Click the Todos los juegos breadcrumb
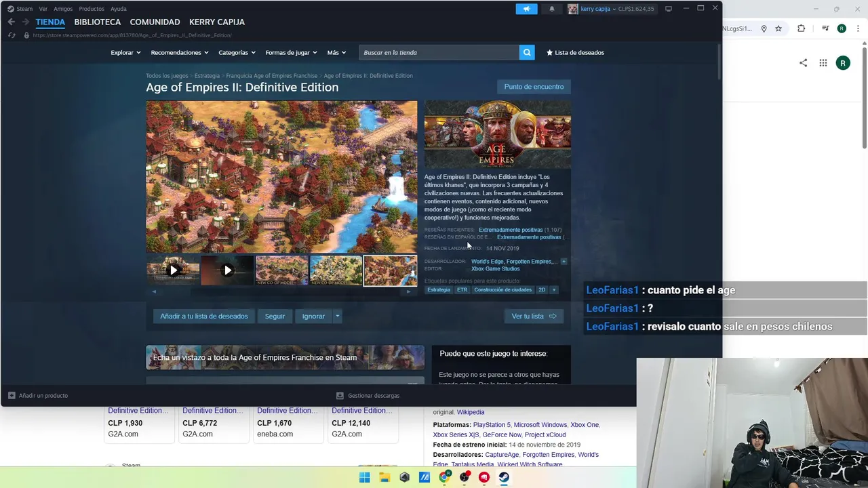868x488 pixels. (167, 76)
